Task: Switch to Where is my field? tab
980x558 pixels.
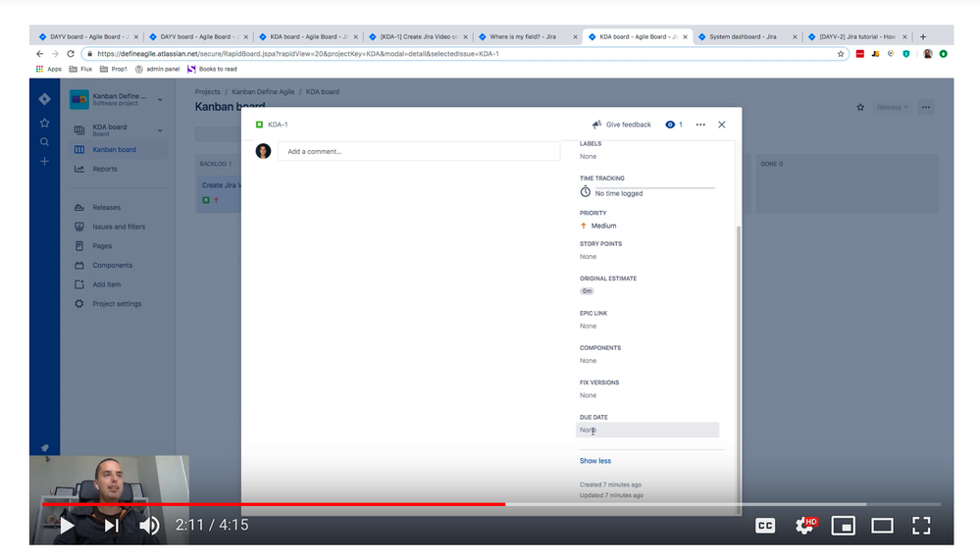Action: coord(523,37)
